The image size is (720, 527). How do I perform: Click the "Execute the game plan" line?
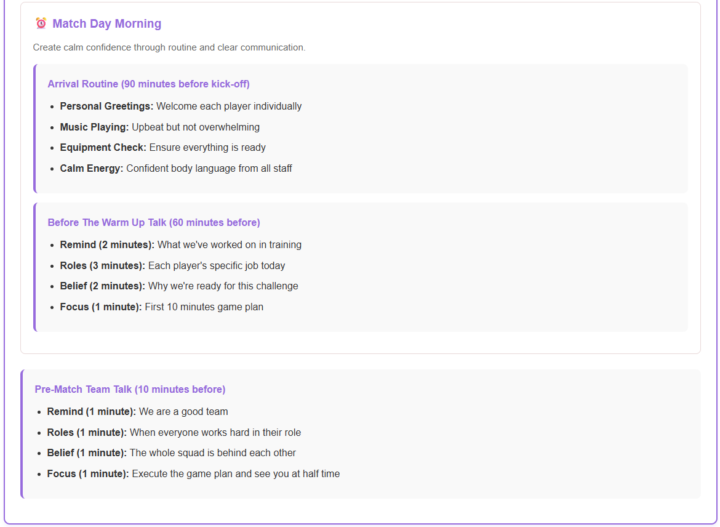(235, 474)
